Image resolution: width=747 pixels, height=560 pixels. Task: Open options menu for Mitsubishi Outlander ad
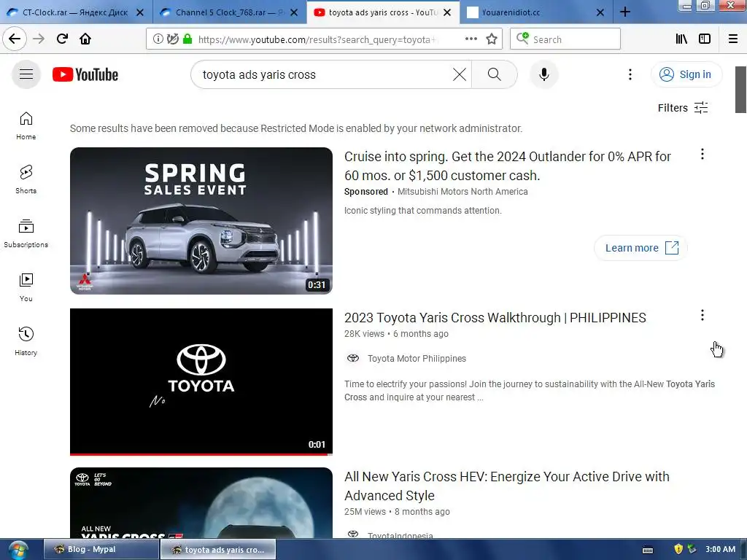pyautogui.click(x=702, y=154)
